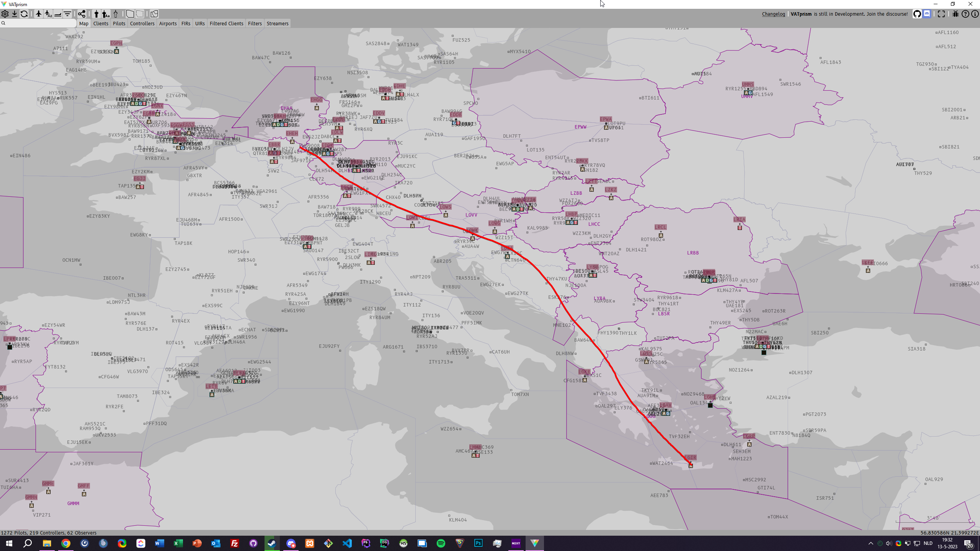This screenshot has height=551, width=980.
Task: Open the GitHub repository icon
Action: click(917, 14)
